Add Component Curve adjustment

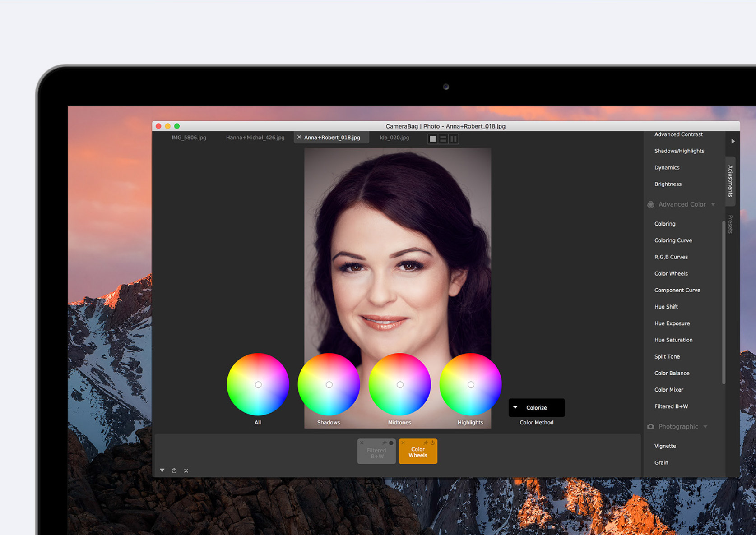(x=677, y=291)
